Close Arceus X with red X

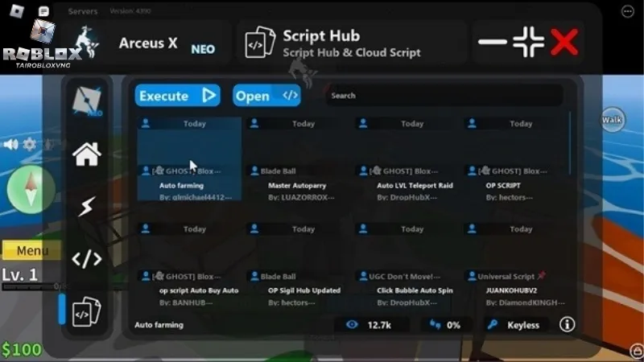[565, 42]
